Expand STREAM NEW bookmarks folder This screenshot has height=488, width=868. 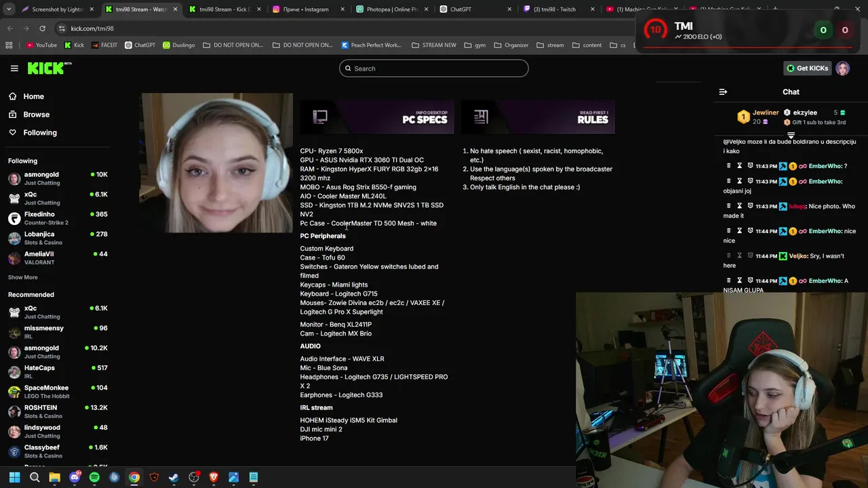click(434, 45)
